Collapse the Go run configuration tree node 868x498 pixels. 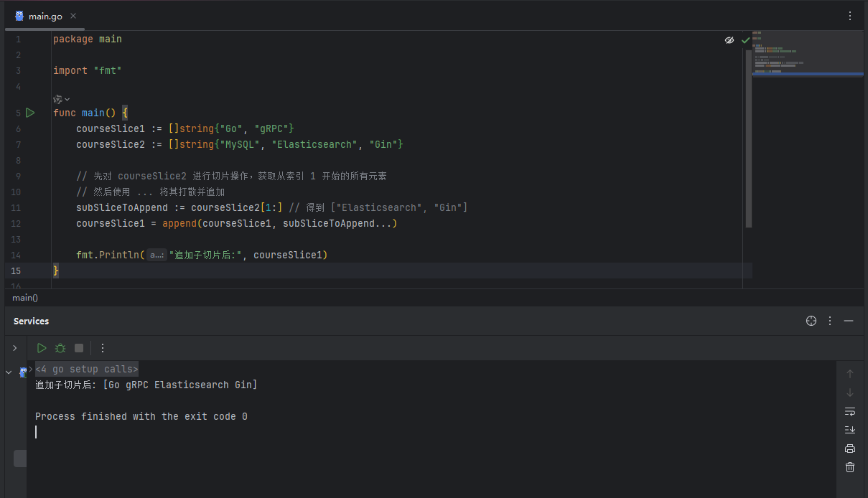(x=9, y=372)
